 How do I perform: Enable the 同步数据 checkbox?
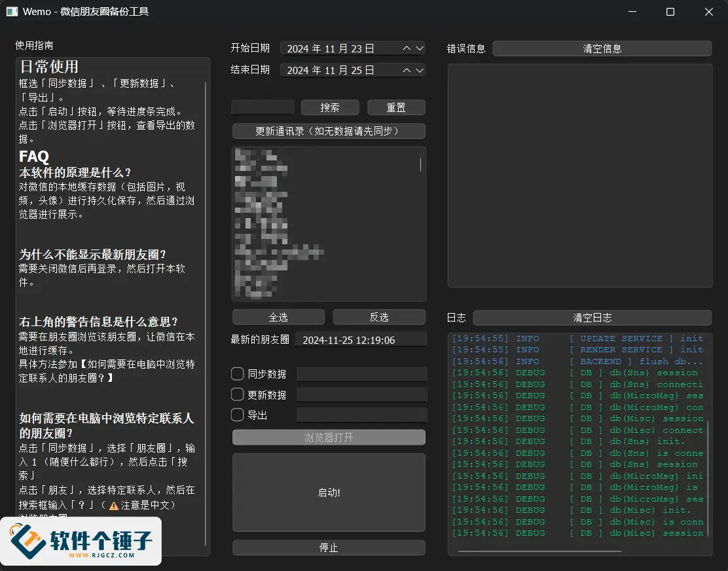click(x=237, y=374)
